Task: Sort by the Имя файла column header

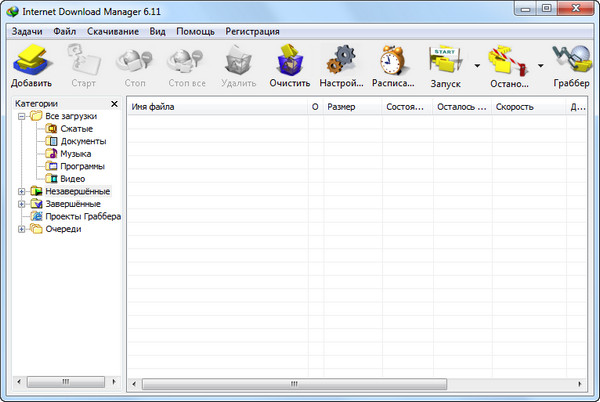Action: [x=215, y=106]
